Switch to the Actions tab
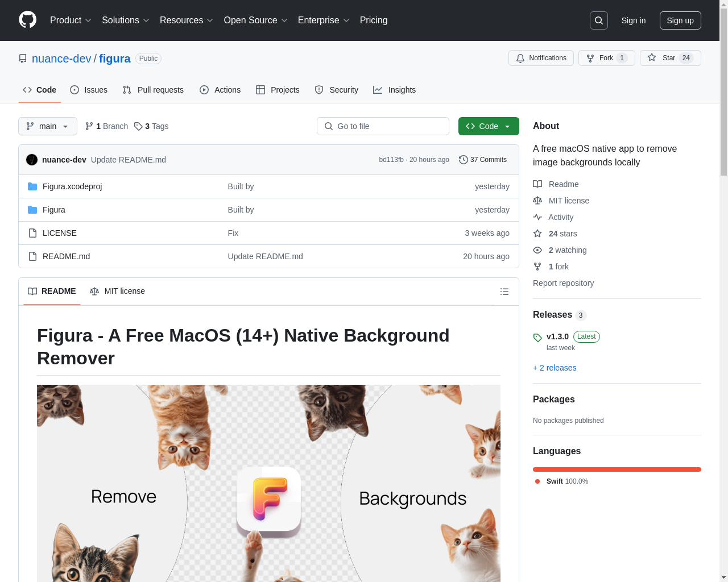This screenshot has width=728, height=582. [x=220, y=90]
